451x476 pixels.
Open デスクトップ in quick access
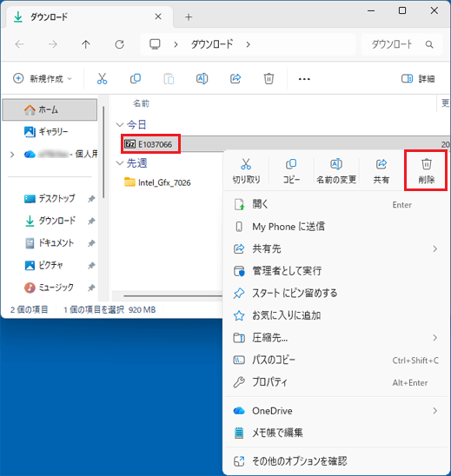click(x=50, y=199)
